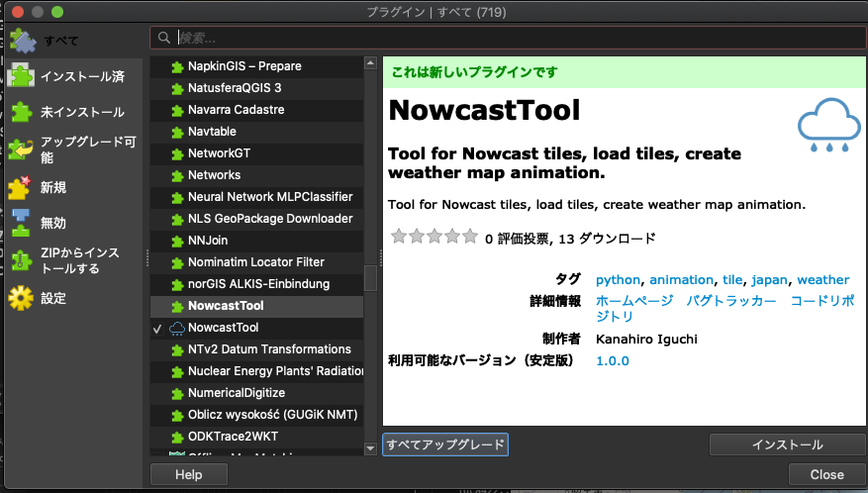The width and height of the screenshot is (868, 493).
Task: Click the インストール button
Action: pos(787,444)
